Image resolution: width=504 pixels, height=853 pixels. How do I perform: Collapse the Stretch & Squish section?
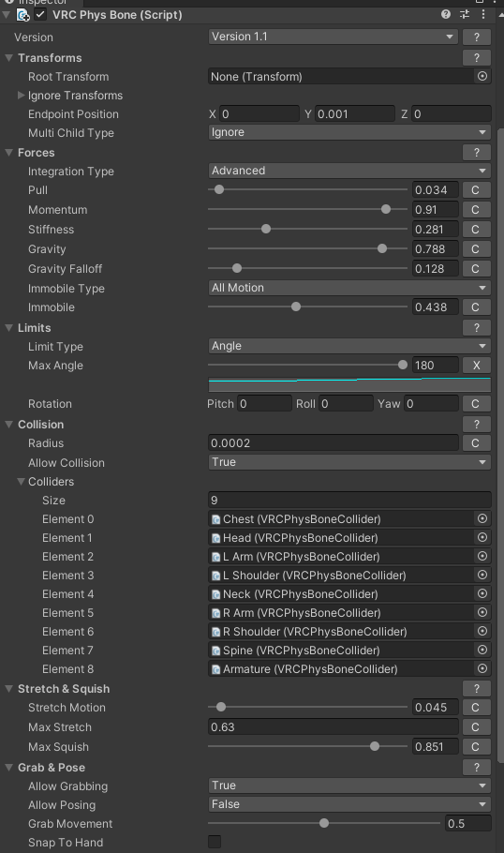[8, 688]
